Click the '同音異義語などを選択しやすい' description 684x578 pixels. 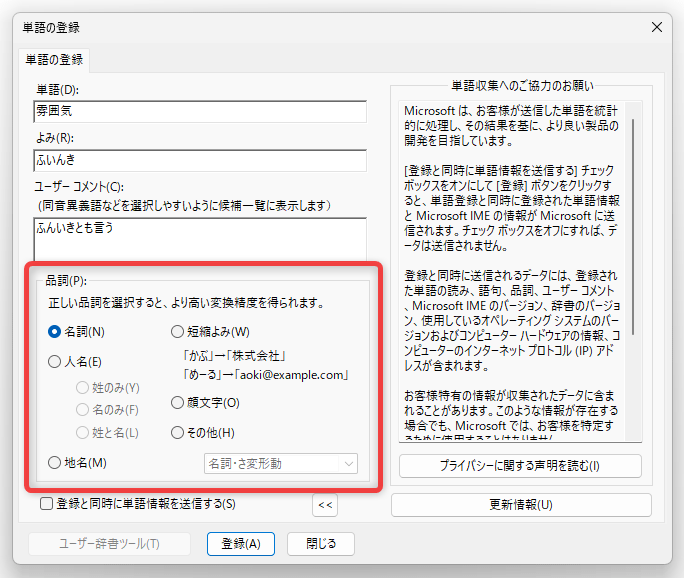[x=184, y=205]
